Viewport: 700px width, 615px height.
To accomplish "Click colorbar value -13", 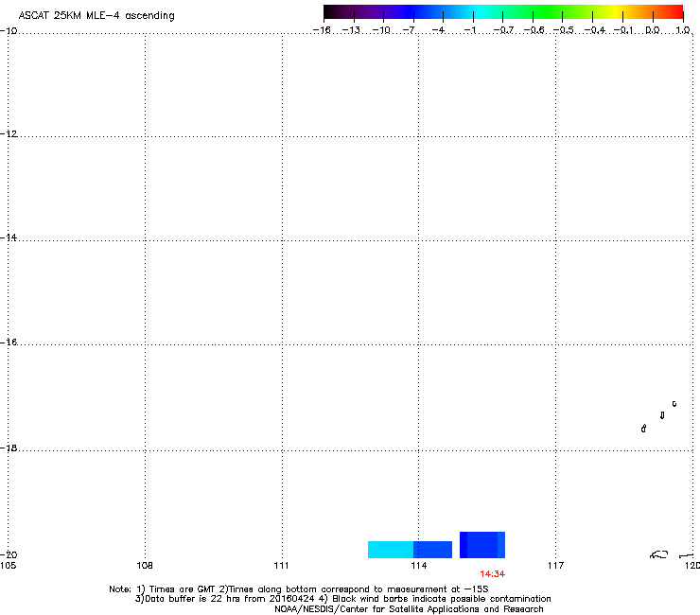I will (x=351, y=30).
